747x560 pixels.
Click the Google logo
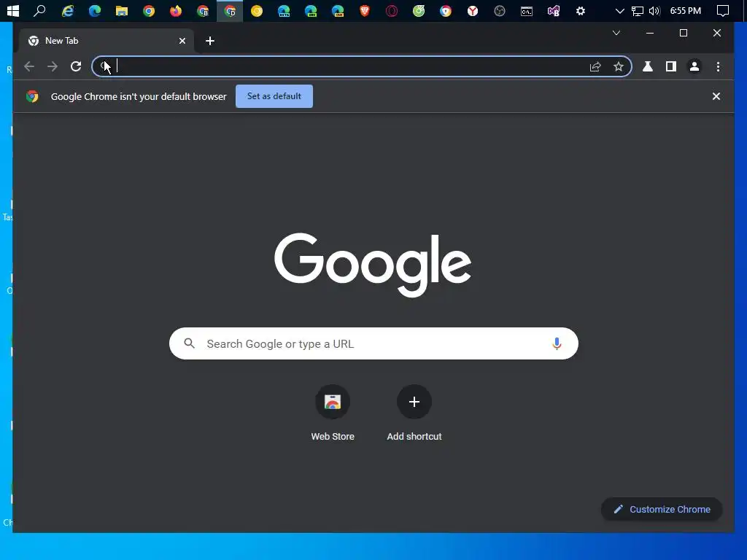click(x=373, y=264)
